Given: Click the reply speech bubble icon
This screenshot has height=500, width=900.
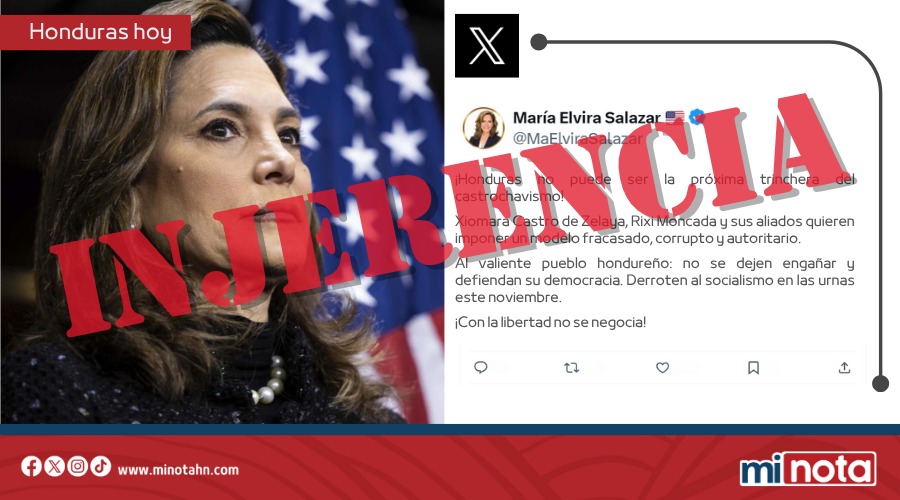Looking at the screenshot, I should point(480,367).
